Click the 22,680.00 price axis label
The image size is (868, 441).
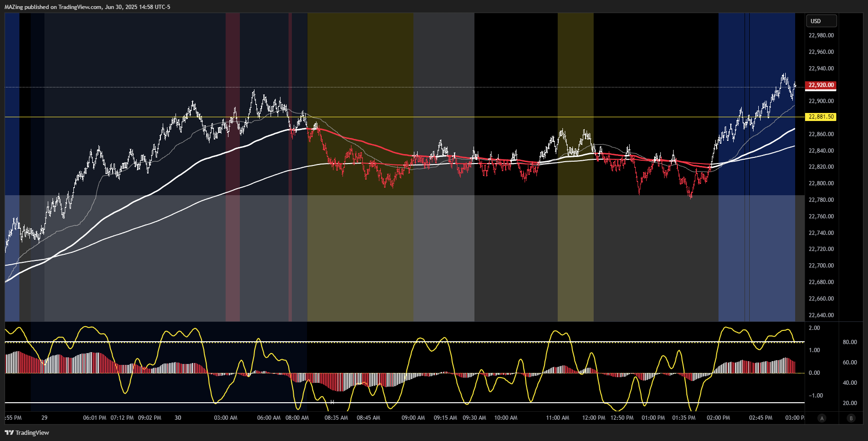[x=821, y=282]
